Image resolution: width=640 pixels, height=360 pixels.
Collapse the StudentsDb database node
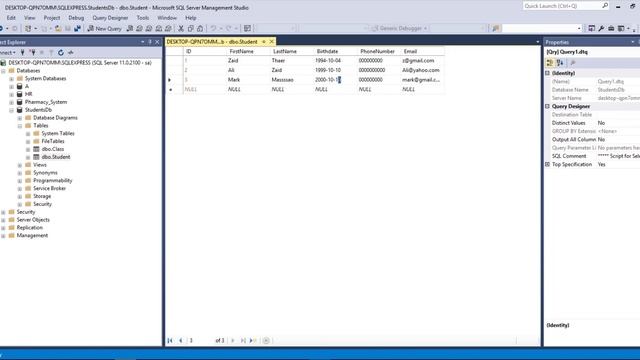(x=11, y=110)
